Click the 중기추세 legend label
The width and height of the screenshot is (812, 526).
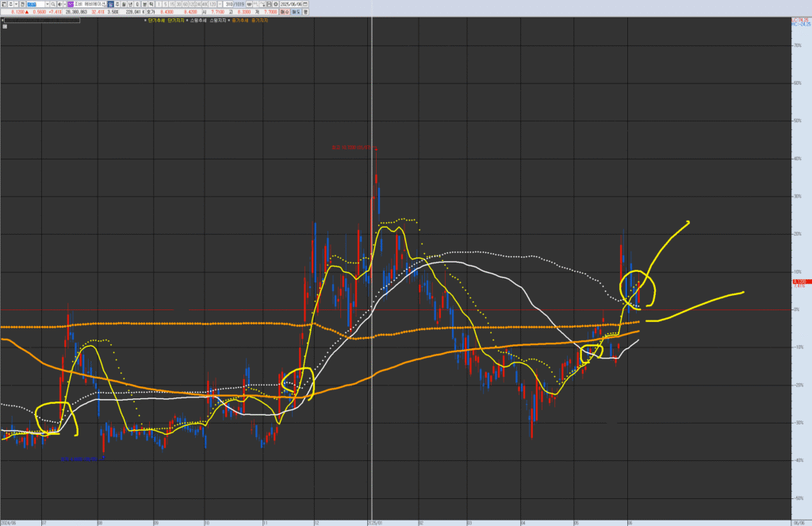point(239,21)
